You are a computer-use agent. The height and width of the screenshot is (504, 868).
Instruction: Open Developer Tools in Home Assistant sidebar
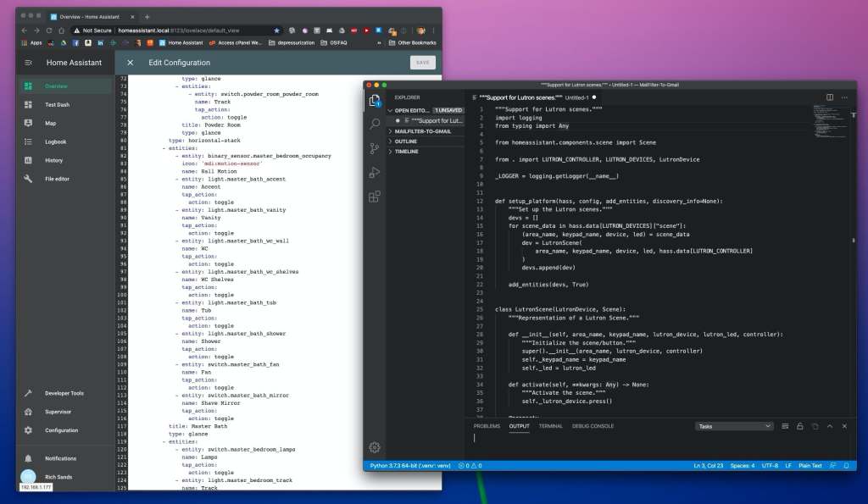[64, 393]
